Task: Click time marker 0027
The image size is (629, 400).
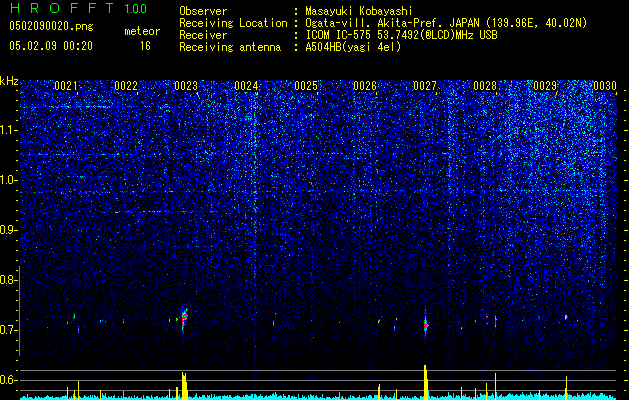Action: [x=425, y=86]
